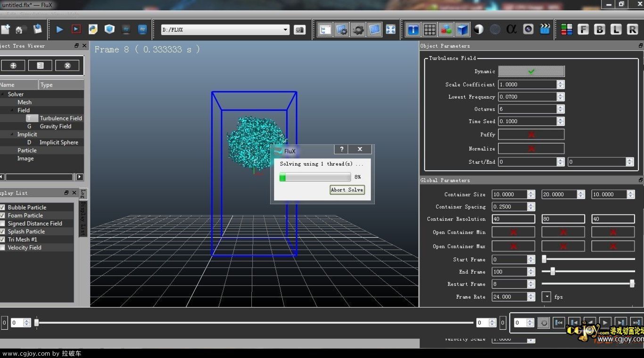This screenshot has width=644, height=358.
Task: Open the Display List vertical tab
Action: click(x=83, y=219)
